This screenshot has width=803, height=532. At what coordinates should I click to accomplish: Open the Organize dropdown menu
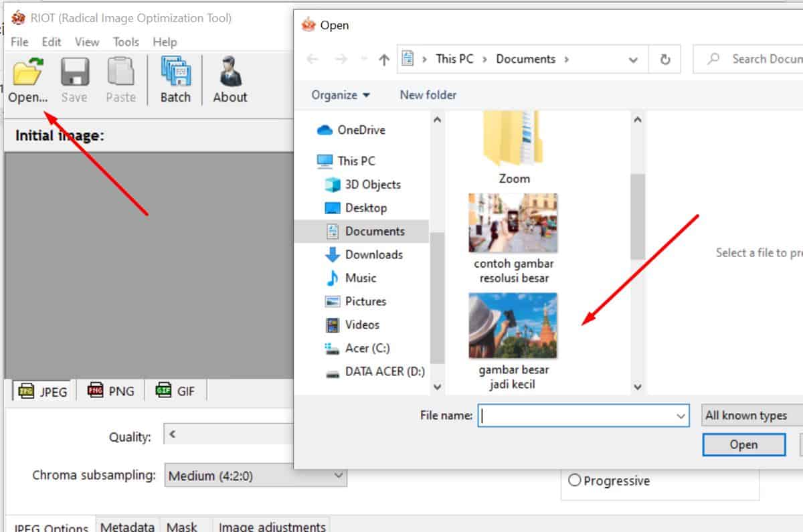(x=341, y=95)
